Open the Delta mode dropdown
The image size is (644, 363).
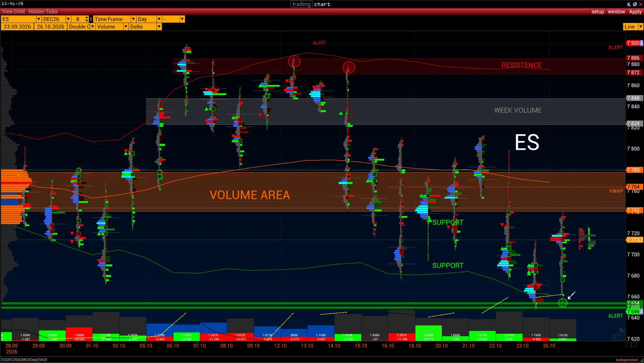pyautogui.click(x=159, y=27)
